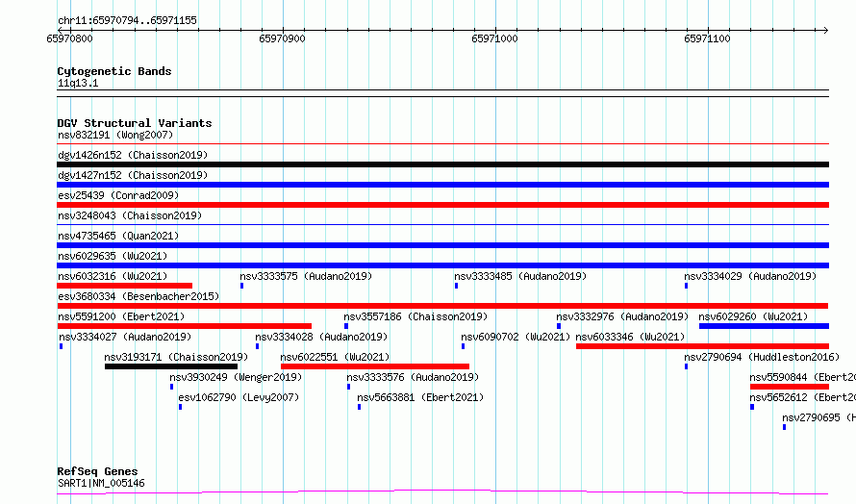Click the red nsv6032316 variant bar
856x504 pixels.
tap(124, 286)
